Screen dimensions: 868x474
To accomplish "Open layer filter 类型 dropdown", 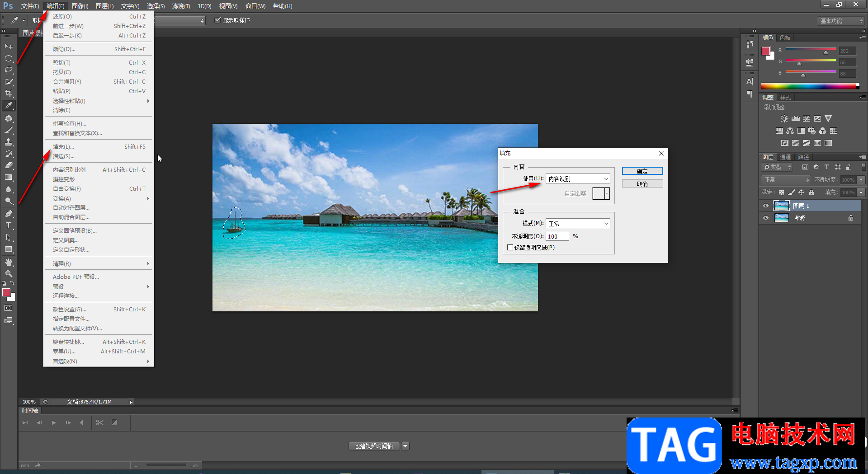I will (x=777, y=167).
